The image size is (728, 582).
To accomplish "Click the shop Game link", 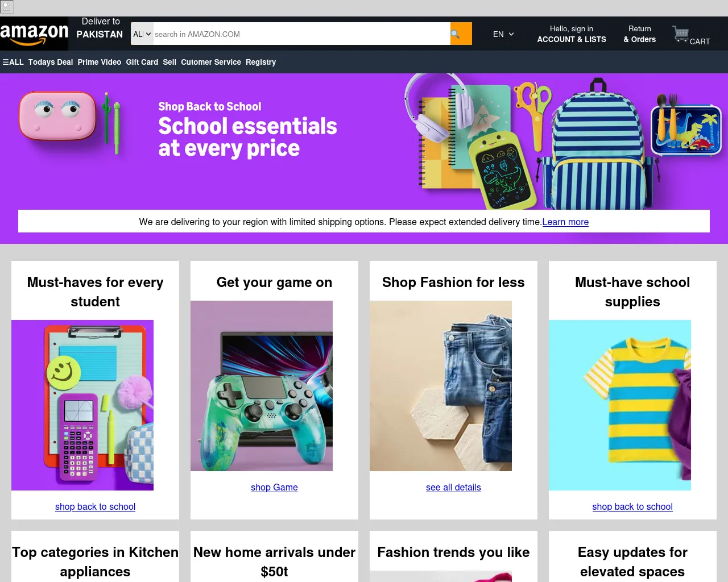I will point(274,487).
